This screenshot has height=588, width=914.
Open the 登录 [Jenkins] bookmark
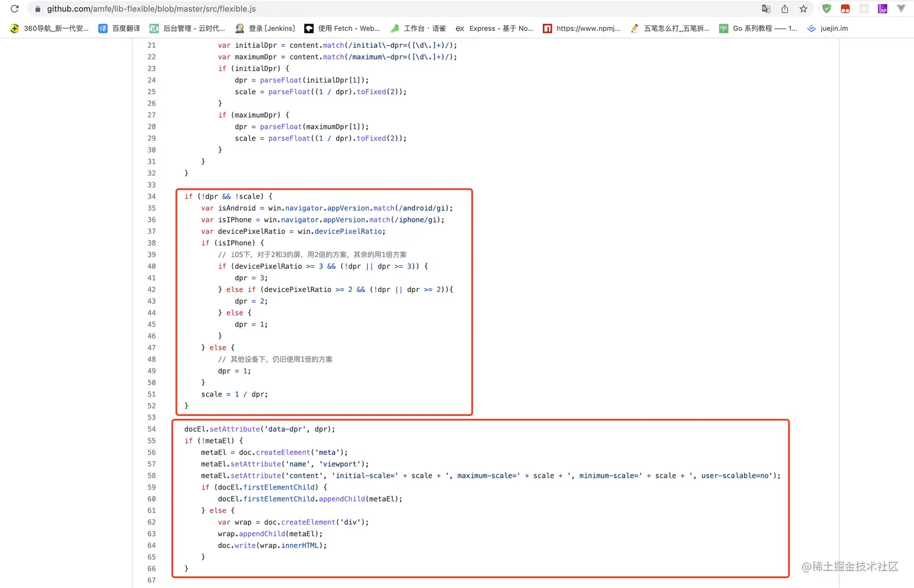[x=265, y=28]
